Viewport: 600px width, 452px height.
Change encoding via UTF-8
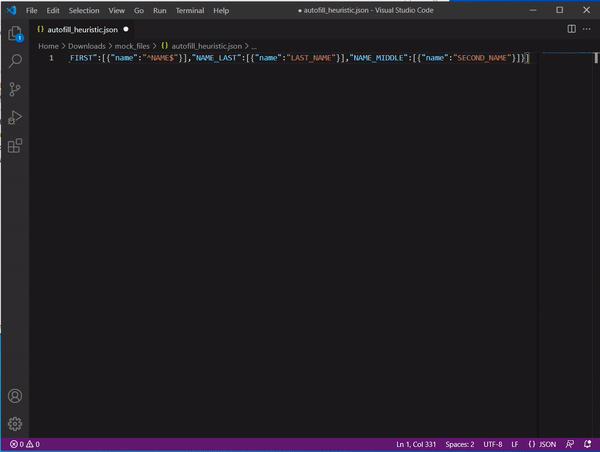coord(492,444)
